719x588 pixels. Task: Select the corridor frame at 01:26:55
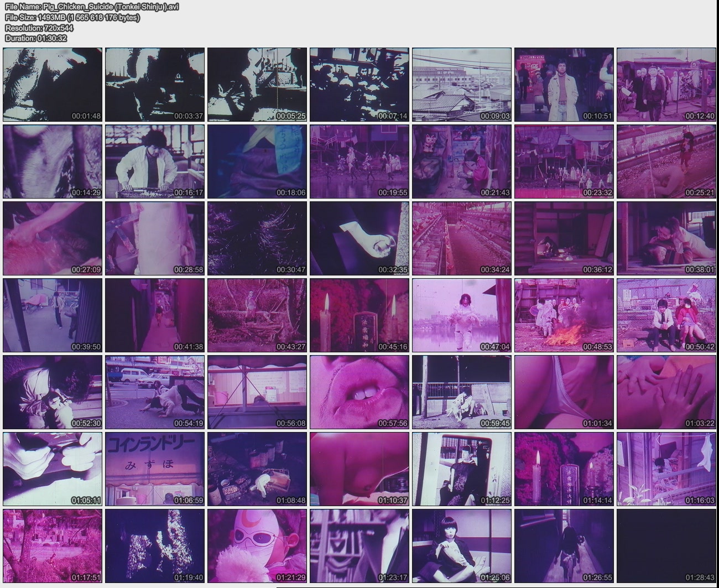(564, 546)
